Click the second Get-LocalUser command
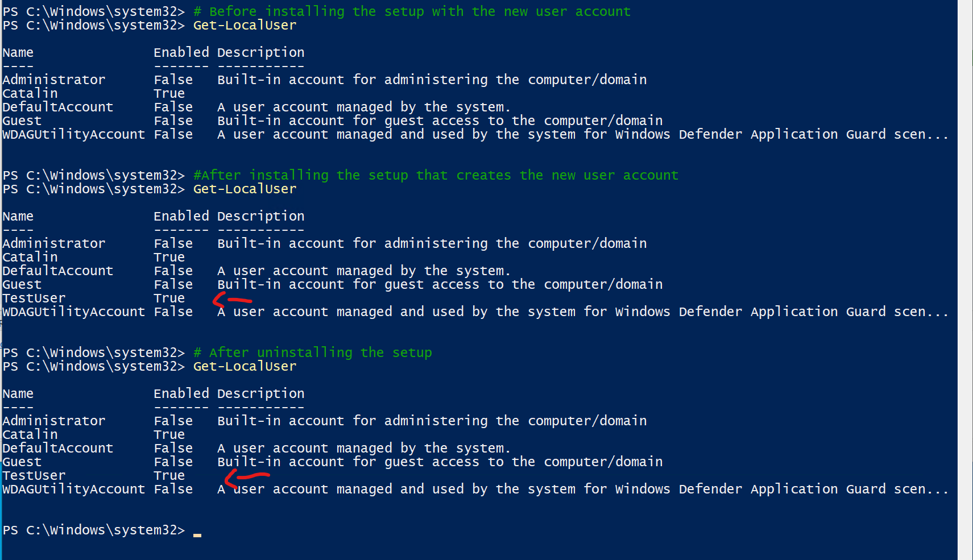This screenshot has height=560, width=973. point(245,189)
